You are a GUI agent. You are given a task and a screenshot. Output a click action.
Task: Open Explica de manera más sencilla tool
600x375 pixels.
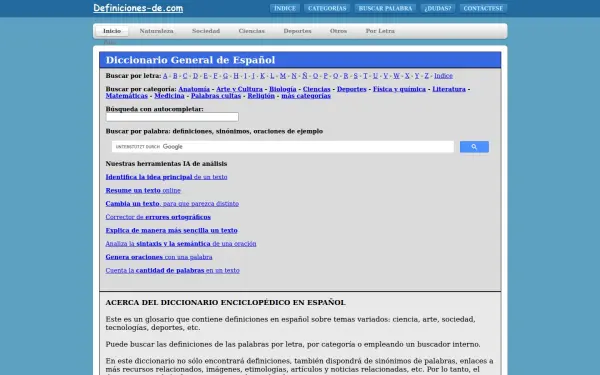coord(171,230)
